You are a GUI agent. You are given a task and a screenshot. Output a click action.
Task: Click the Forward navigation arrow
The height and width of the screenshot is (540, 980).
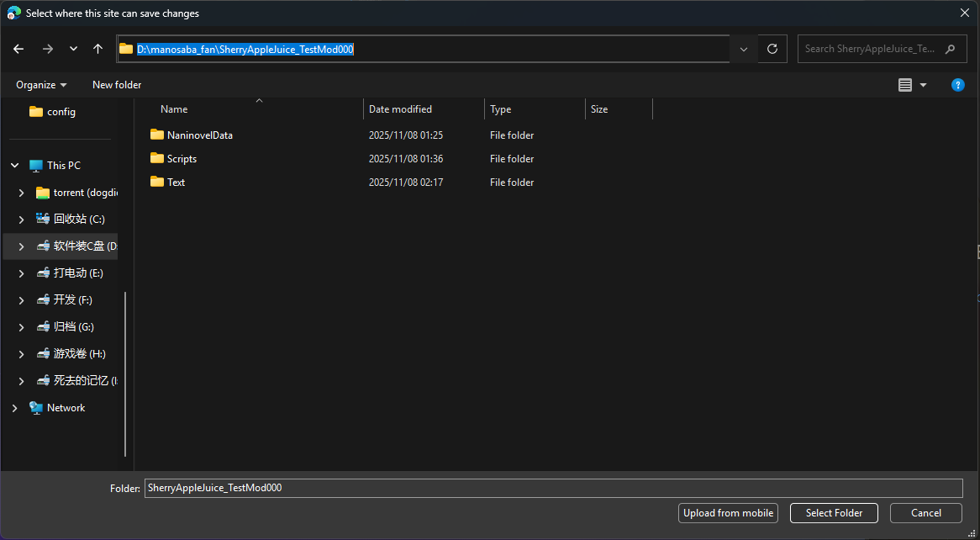pyautogui.click(x=47, y=49)
